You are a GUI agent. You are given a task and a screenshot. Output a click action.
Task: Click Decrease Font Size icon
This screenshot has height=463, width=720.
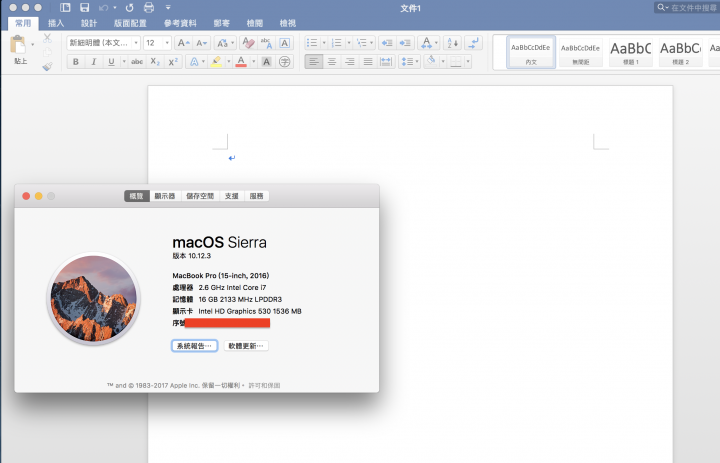(x=202, y=43)
